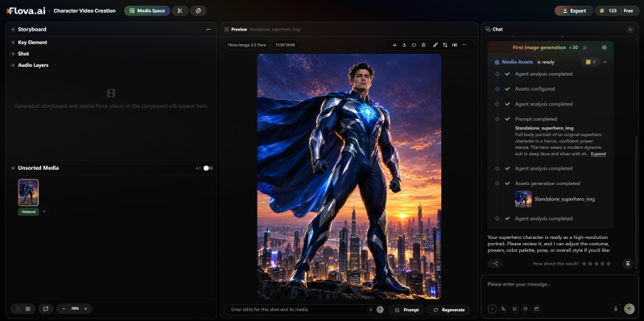The image size is (644, 321).
Task: Click the Regenerate button
Action: coord(448,310)
